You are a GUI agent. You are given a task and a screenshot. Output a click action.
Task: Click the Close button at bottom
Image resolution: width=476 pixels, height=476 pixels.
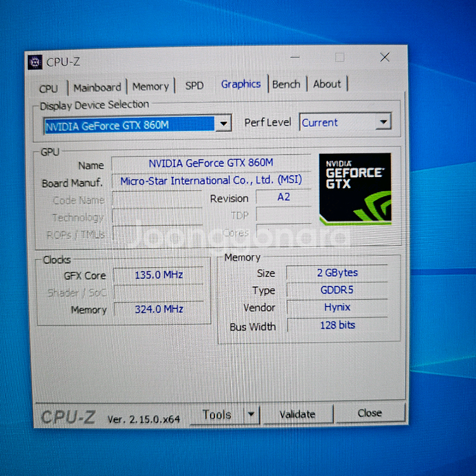point(370,413)
